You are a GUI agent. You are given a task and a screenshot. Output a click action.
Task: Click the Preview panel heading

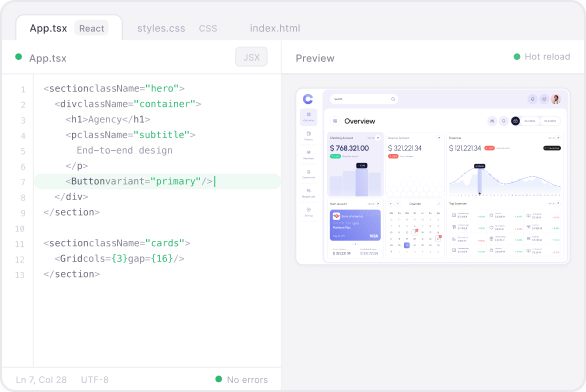point(315,58)
